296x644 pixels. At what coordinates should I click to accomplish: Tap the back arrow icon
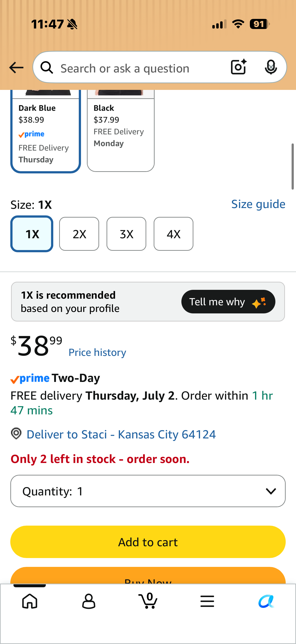point(16,68)
